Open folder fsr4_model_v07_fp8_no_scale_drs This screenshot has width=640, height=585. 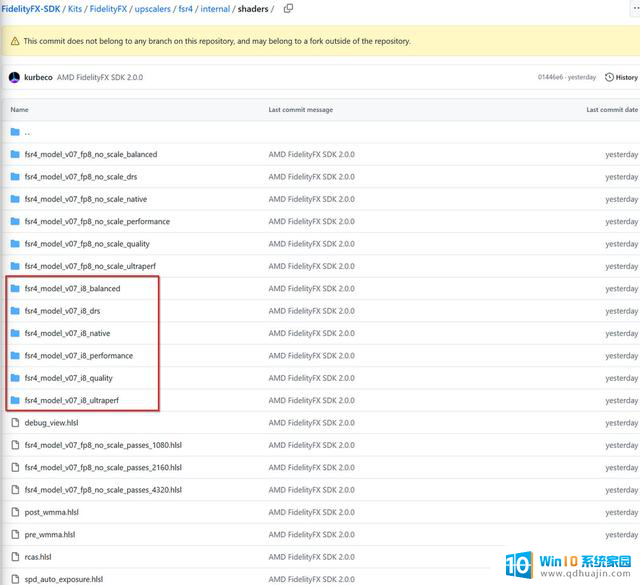coord(81,177)
